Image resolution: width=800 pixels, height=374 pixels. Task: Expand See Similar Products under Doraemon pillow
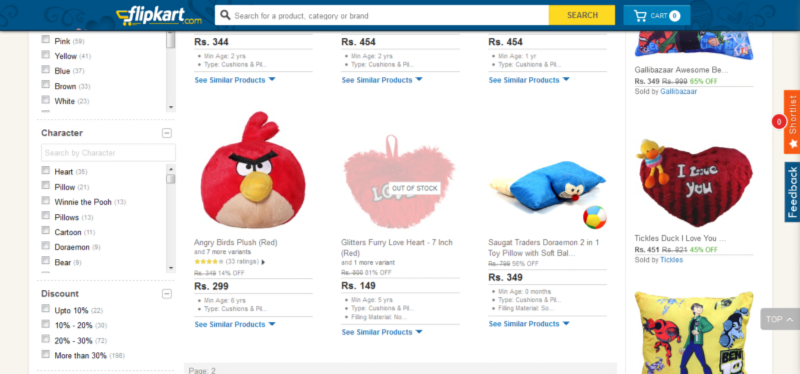click(529, 324)
